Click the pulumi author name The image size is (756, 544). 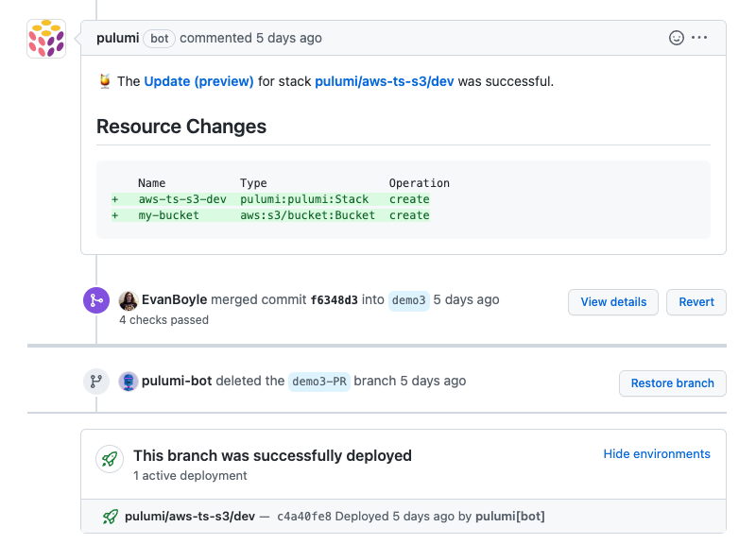coord(117,38)
